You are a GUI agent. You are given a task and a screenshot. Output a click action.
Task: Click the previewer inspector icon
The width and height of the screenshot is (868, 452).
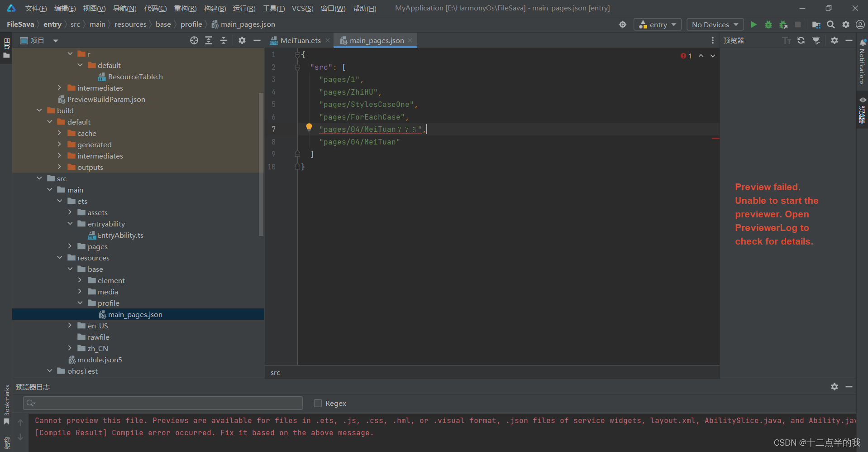[x=816, y=40]
